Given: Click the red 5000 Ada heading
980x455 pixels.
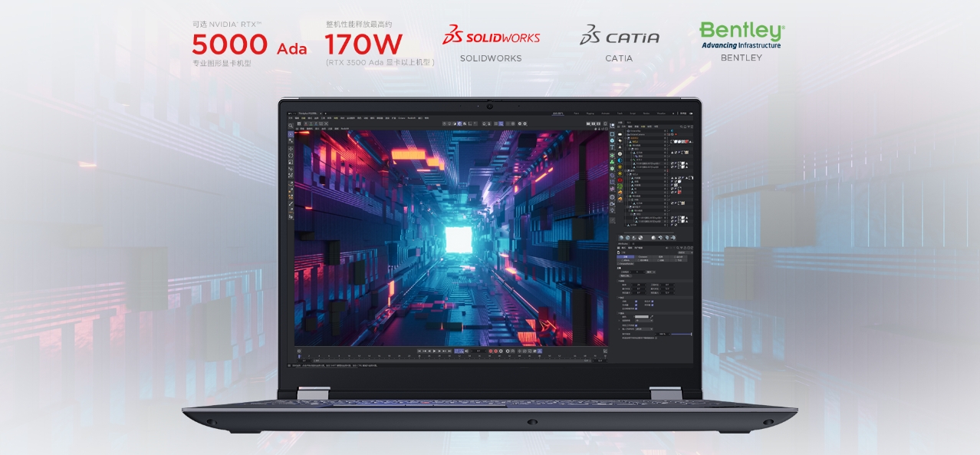Looking at the screenshot, I should (x=250, y=45).
